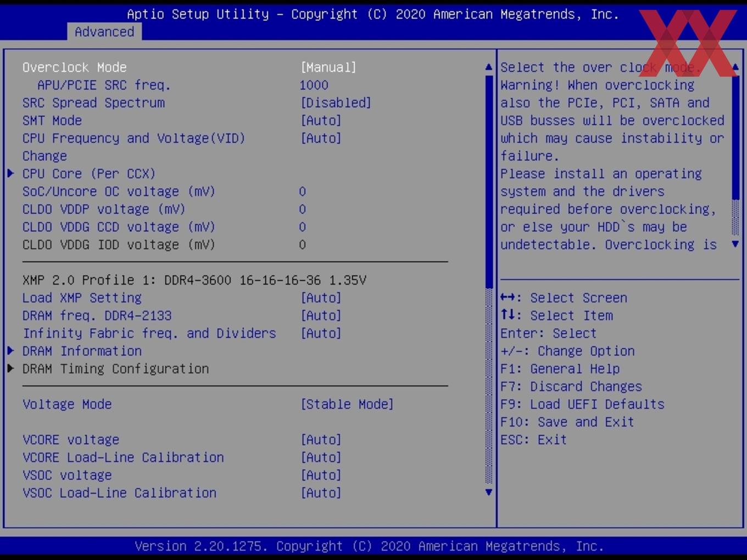Viewport: 747px width, 560px height.
Task: Select VCORE voltage label
Action: [x=71, y=440]
